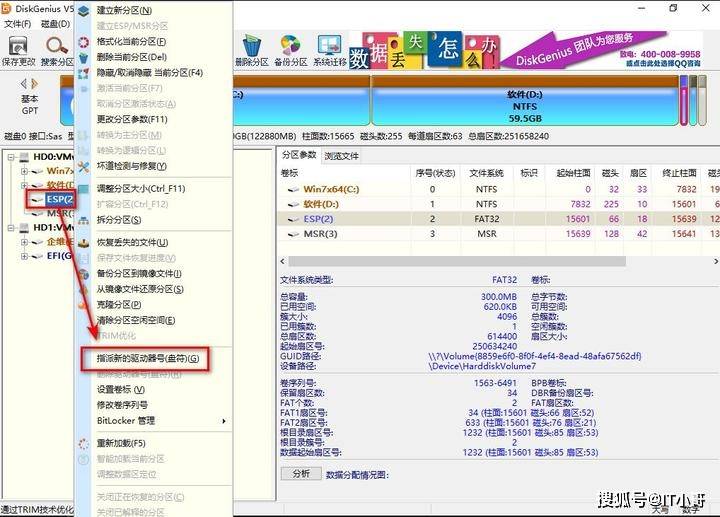Click the HD0 hard disk icon in tree
720x517 pixels.
tap(24, 157)
